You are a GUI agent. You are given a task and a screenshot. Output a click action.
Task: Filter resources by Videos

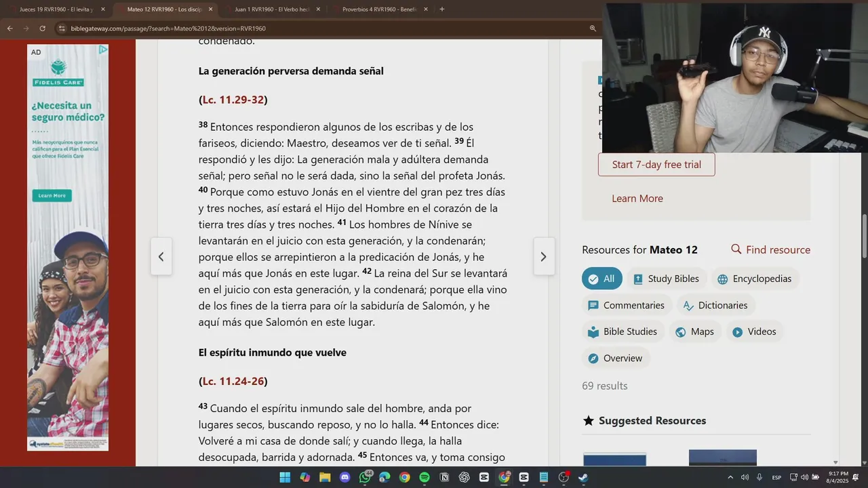[755, 331]
